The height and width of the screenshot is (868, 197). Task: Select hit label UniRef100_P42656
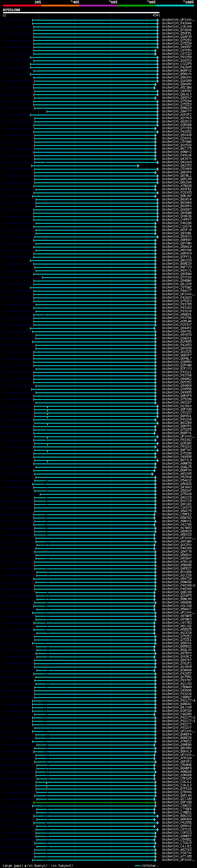[x=177, y=822]
